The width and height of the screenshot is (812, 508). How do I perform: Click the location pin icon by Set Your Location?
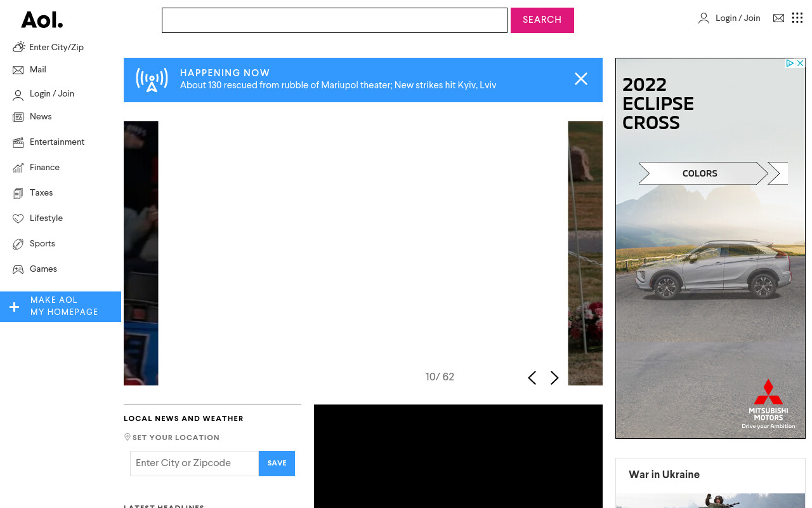click(x=128, y=437)
